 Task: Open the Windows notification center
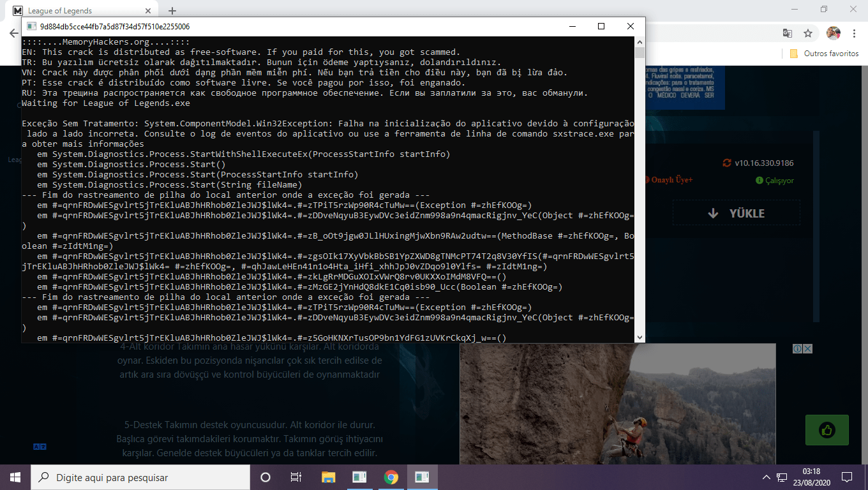click(x=847, y=477)
